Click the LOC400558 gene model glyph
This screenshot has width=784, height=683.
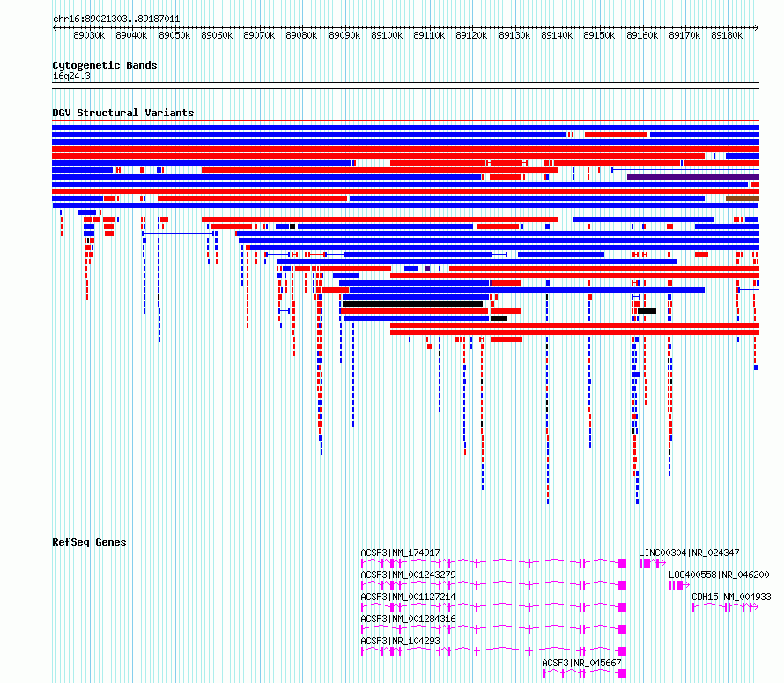click(679, 585)
